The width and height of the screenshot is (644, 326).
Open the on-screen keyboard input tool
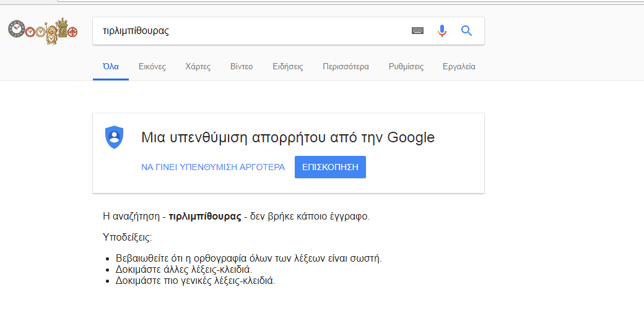point(417,31)
